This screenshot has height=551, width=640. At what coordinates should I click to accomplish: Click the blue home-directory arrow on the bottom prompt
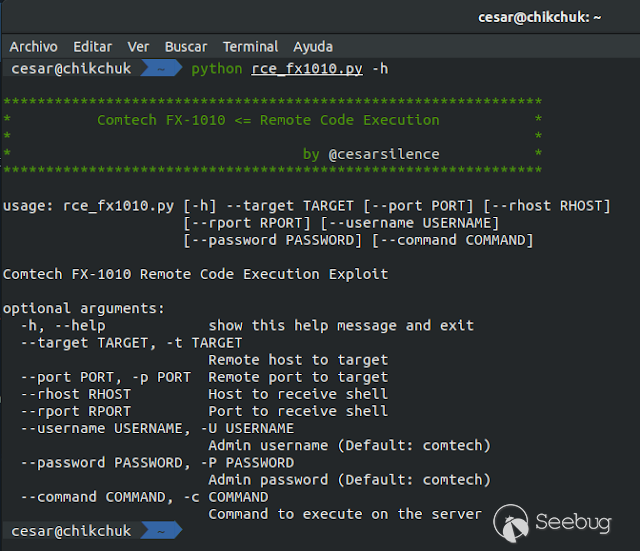pos(161,531)
